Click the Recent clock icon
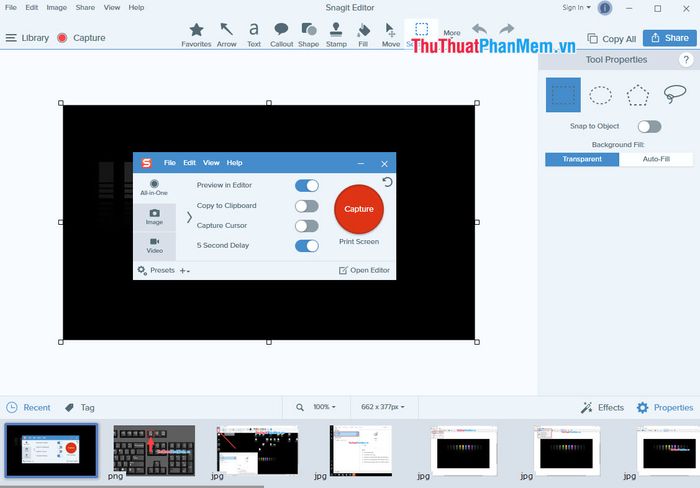 (x=12, y=407)
